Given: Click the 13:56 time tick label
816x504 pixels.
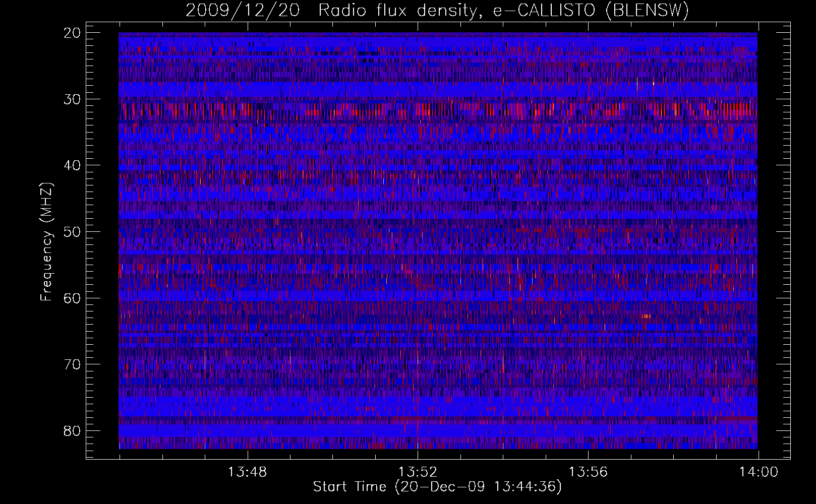Looking at the screenshot, I should [588, 472].
